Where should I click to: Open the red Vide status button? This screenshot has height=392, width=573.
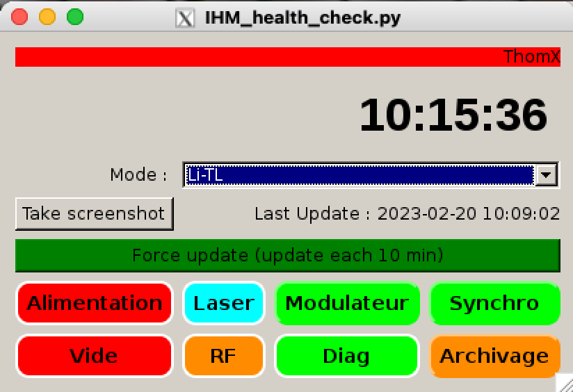tap(94, 356)
